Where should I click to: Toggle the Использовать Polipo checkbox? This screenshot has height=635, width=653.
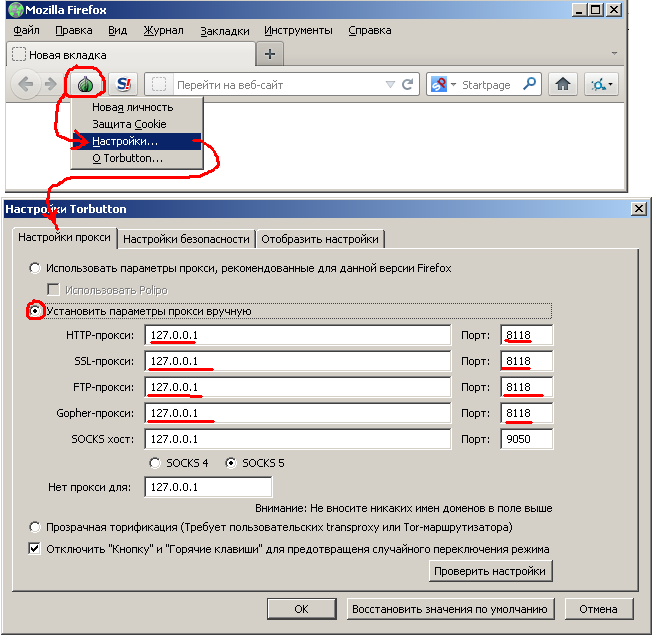53,289
